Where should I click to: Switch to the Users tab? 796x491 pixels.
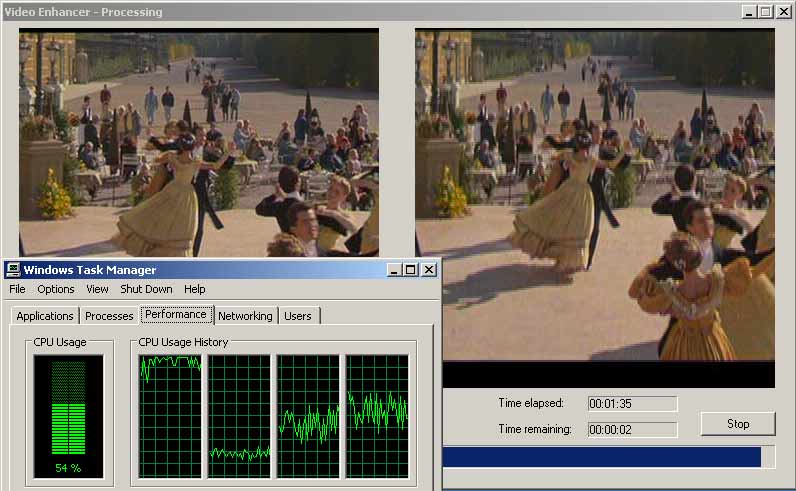point(298,316)
